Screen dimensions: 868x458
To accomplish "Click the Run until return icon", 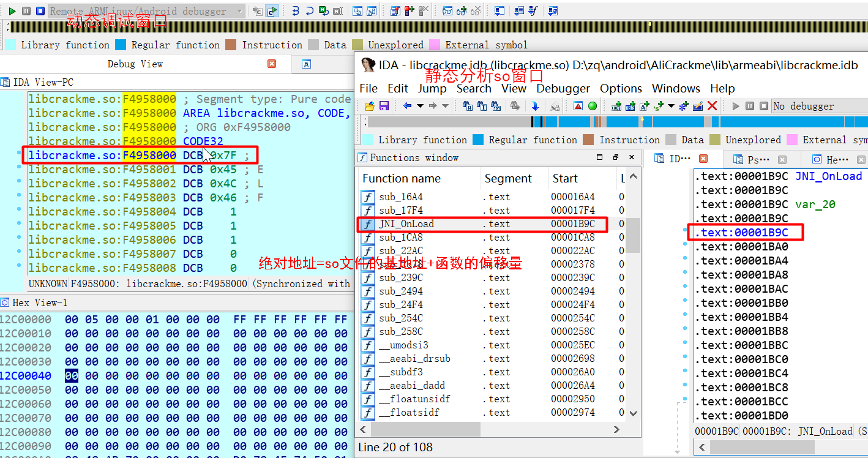I will point(323,11).
